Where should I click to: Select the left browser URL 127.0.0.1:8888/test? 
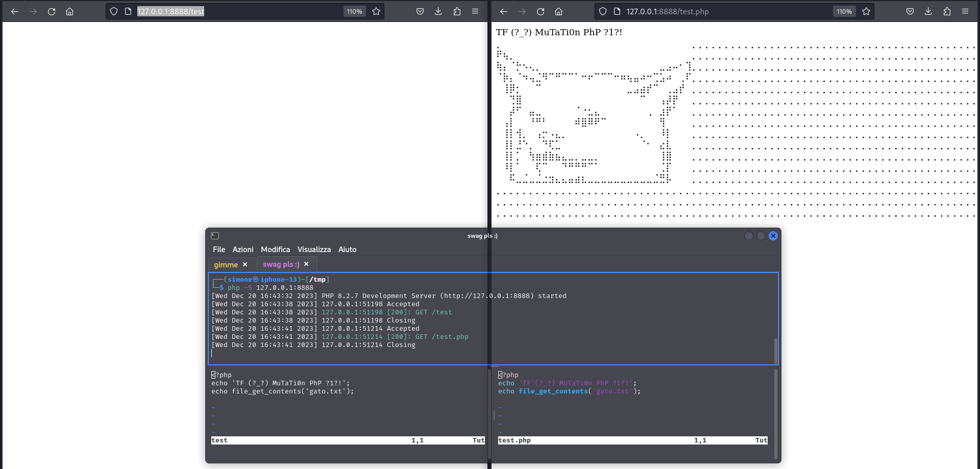[x=170, y=11]
